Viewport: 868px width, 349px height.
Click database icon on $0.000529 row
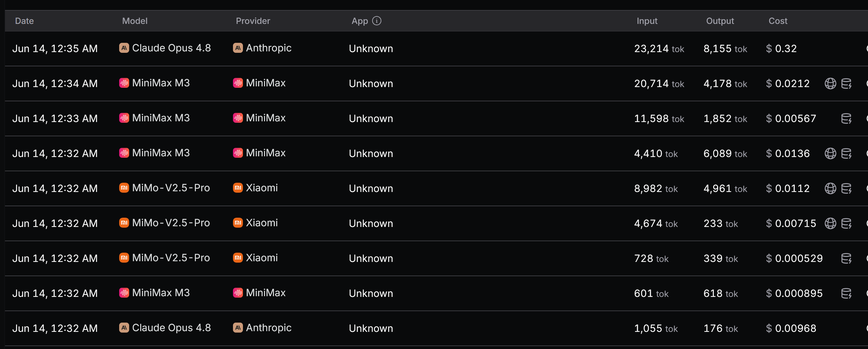click(x=846, y=258)
